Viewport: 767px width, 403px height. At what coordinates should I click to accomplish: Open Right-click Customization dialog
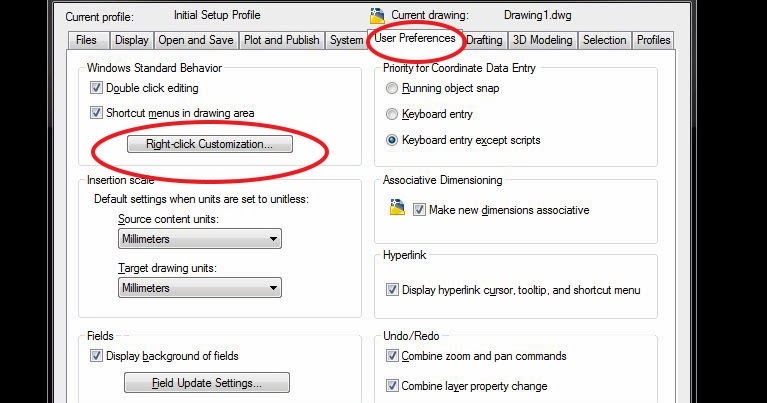tap(210, 144)
